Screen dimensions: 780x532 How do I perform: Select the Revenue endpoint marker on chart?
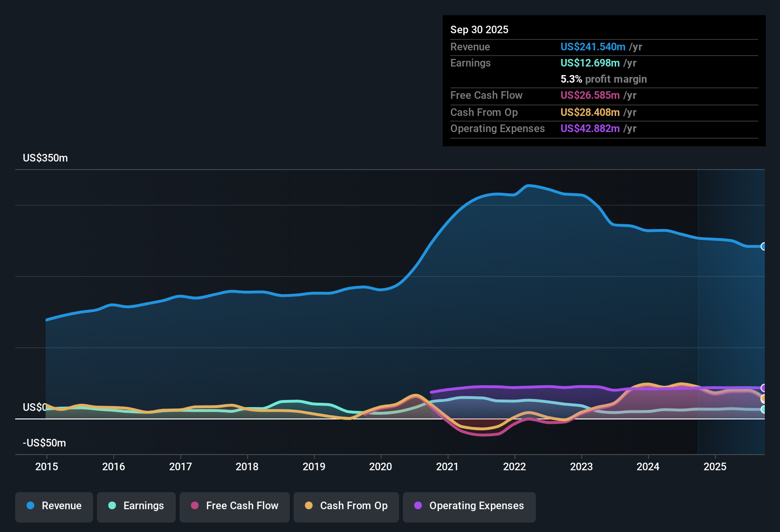pos(764,246)
